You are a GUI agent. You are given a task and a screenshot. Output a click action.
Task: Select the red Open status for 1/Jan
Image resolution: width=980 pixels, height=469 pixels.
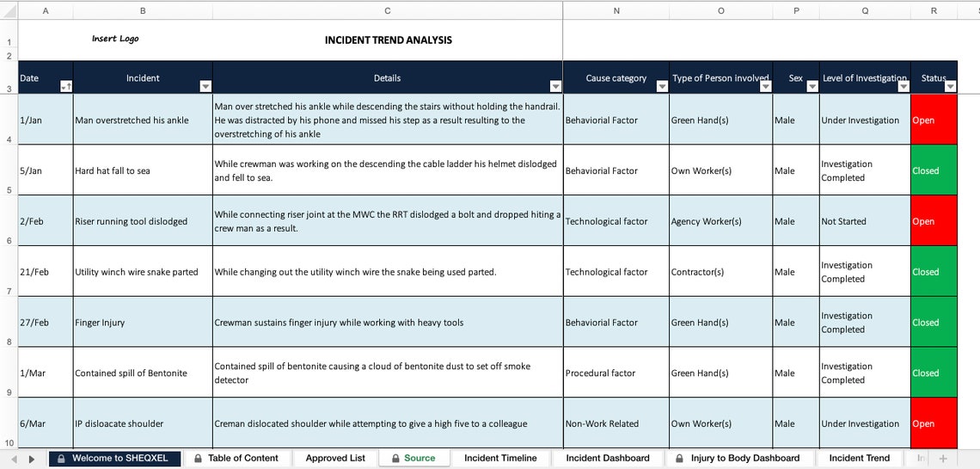[934, 120]
